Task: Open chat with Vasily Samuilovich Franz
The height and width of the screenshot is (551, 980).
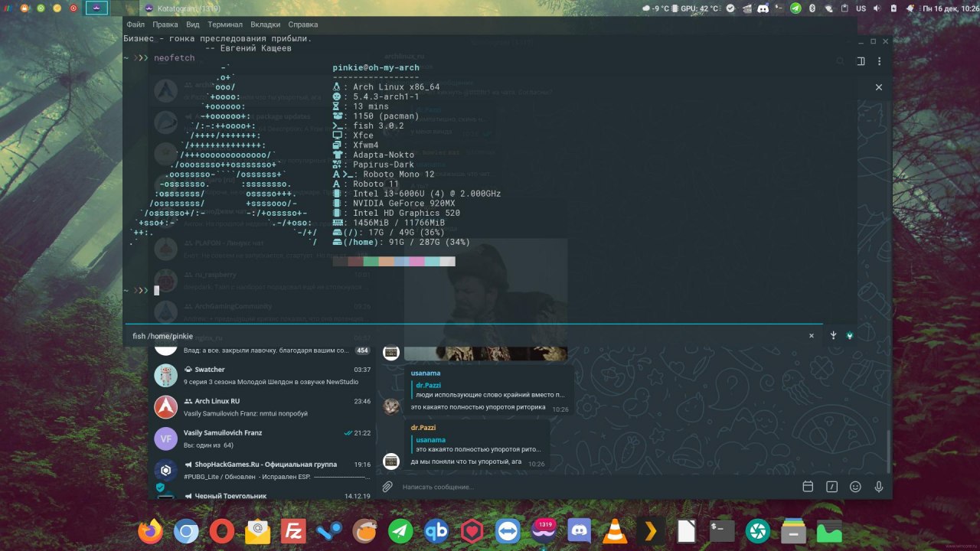Action: coord(263,439)
